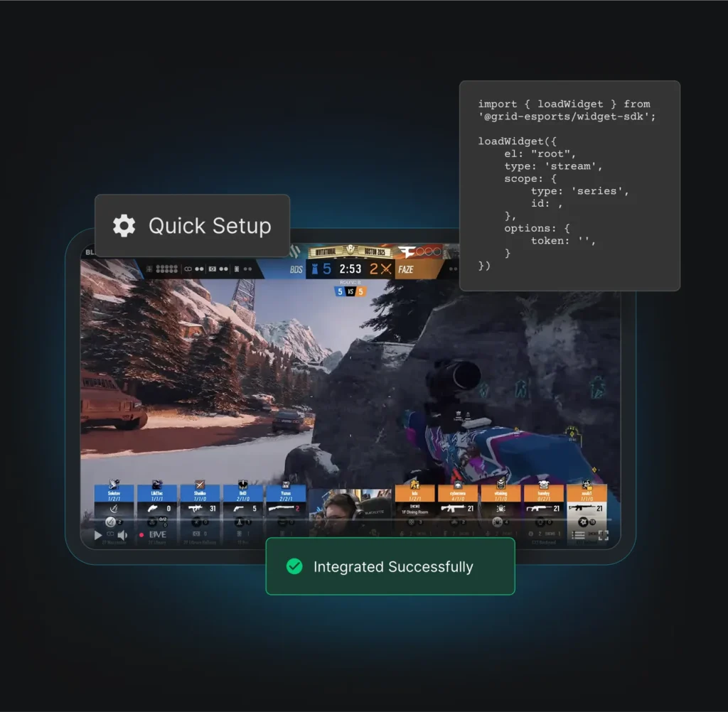Open the stream list menu icon

tap(579, 536)
